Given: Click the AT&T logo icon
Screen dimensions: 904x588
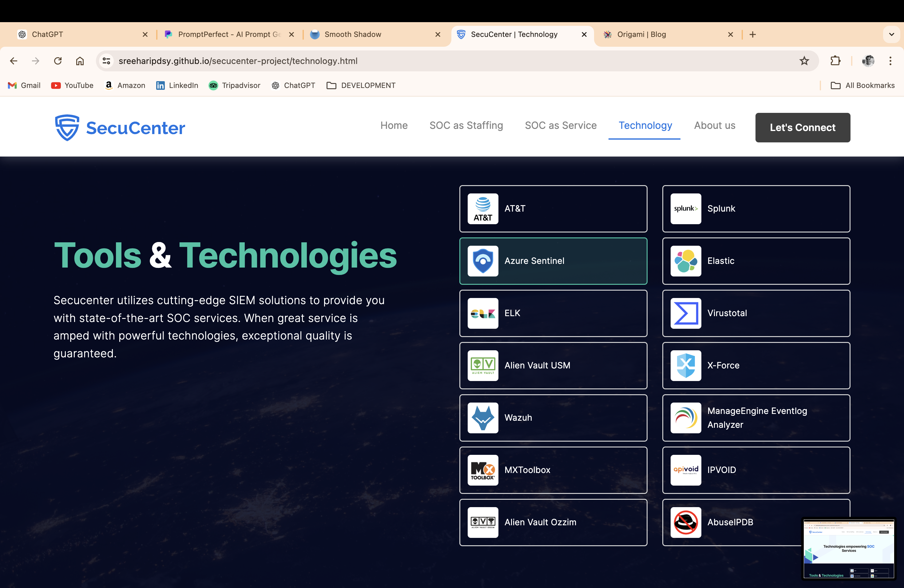Looking at the screenshot, I should (483, 209).
